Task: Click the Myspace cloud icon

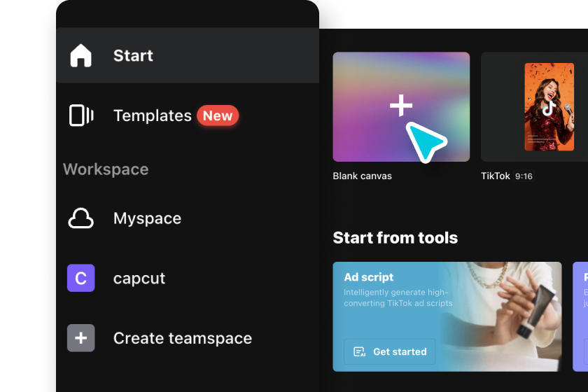Action: (80, 218)
